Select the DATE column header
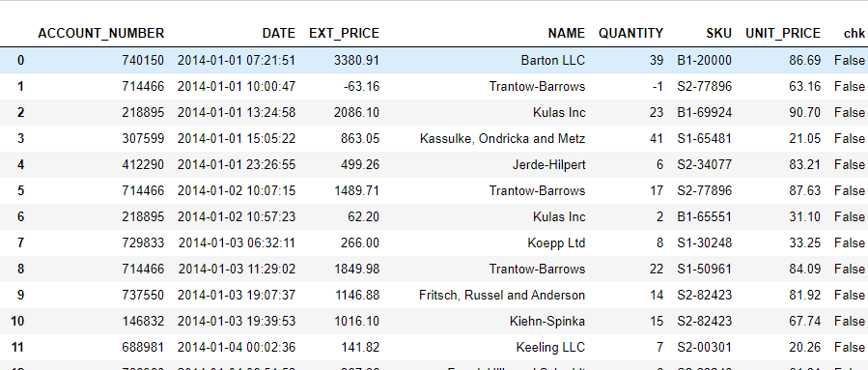The height and width of the screenshot is (370, 868). [278, 33]
